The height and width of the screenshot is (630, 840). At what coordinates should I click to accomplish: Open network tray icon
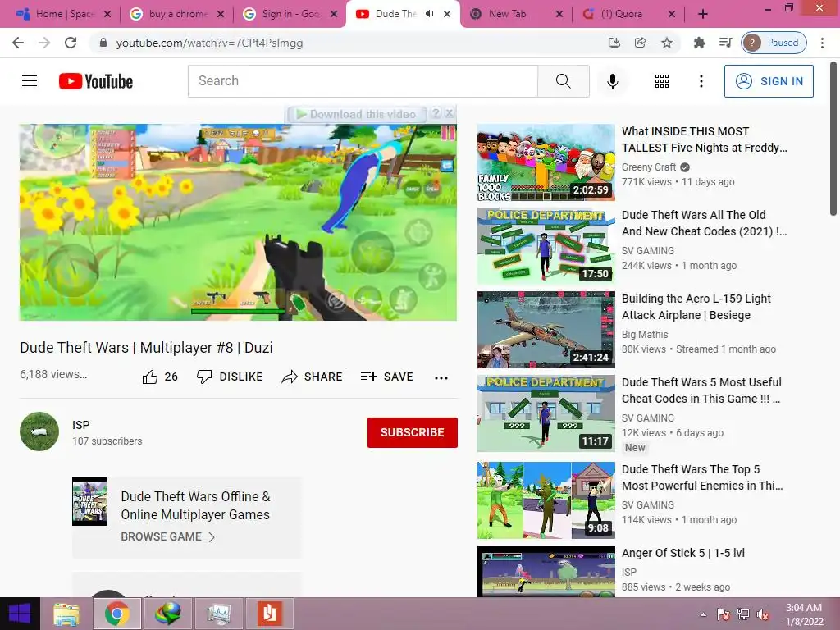tap(743, 614)
